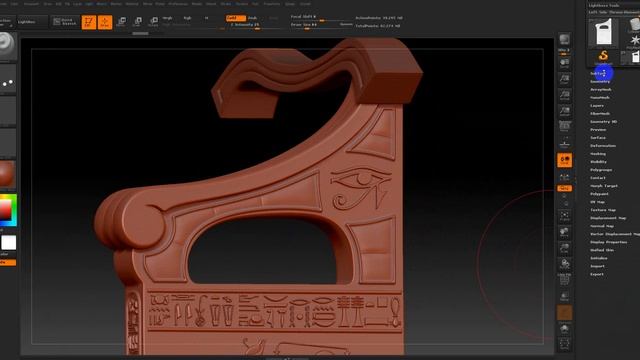Click the AAHalf icon
Image resolution: width=640 pixels, height=360 pixels.
[564, 111]
